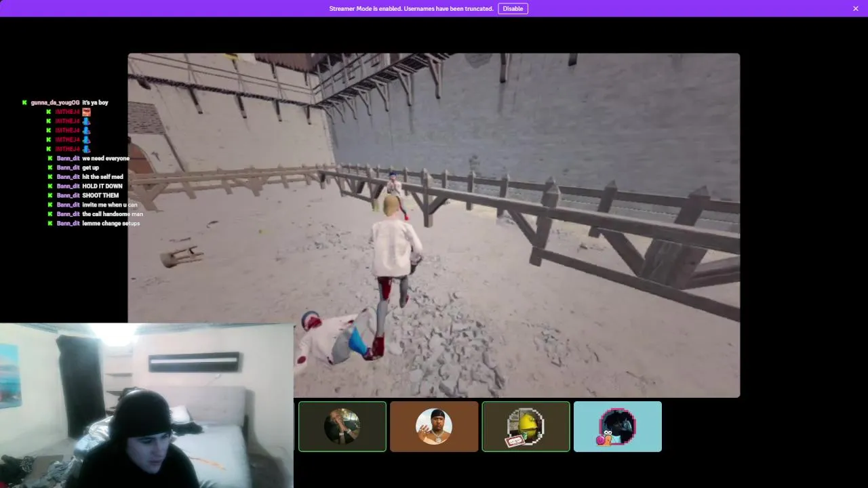Click the Kick badge beside 'HOLD IT DOWN'
The width and height of the screenshot is (868, 488).
[x=49, y=186]
